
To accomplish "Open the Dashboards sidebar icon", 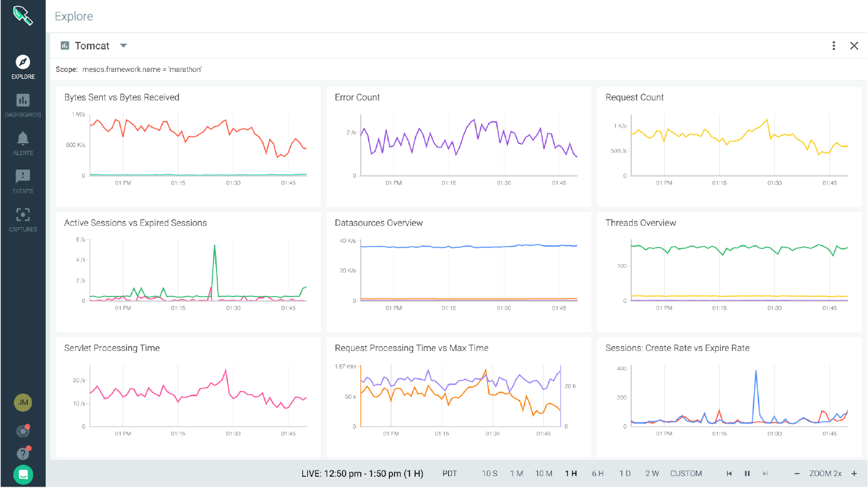I will (x=23, y=100).
